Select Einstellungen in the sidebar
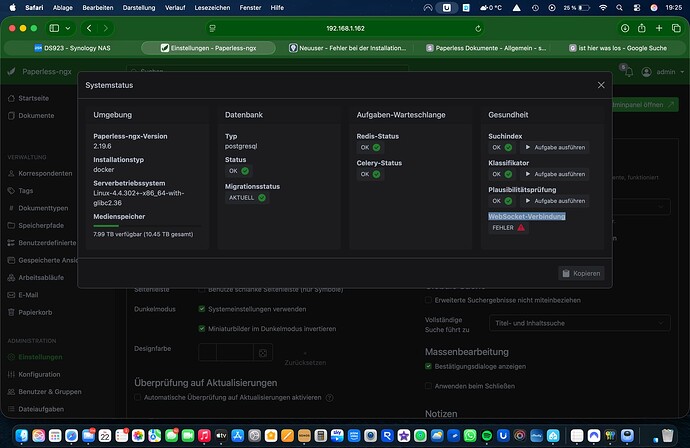The width and height of the screenshot is (690, 448). (35, 357)
